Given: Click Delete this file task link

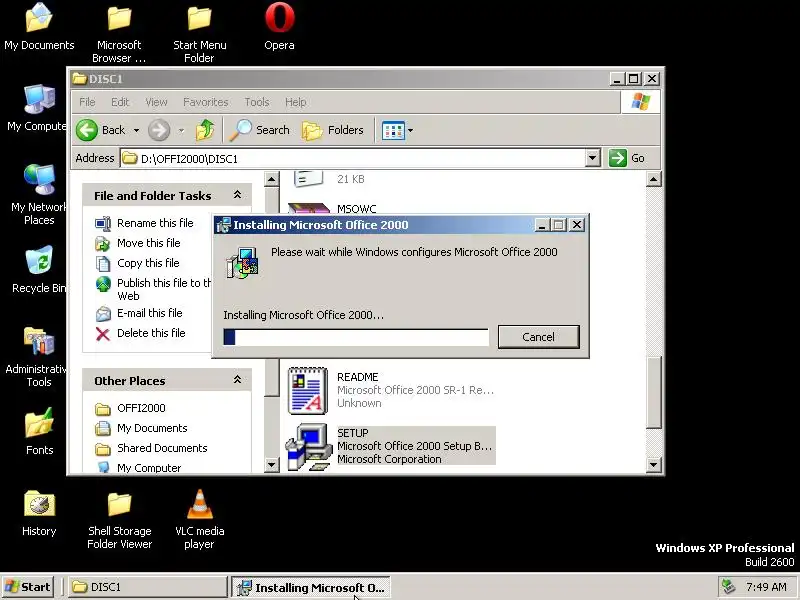Looking at the screenshot, I should tap(151, 333).
